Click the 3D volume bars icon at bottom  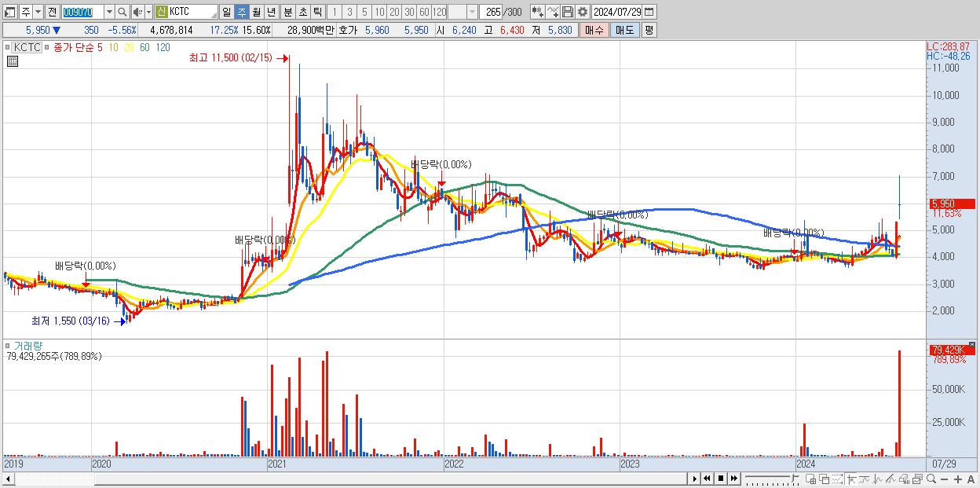coord(905,479)
